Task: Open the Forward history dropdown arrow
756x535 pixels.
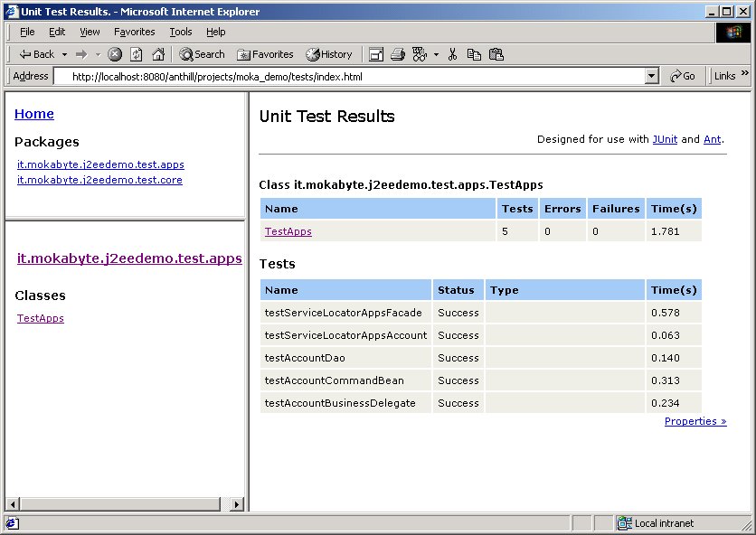Action: pos(98,54)
